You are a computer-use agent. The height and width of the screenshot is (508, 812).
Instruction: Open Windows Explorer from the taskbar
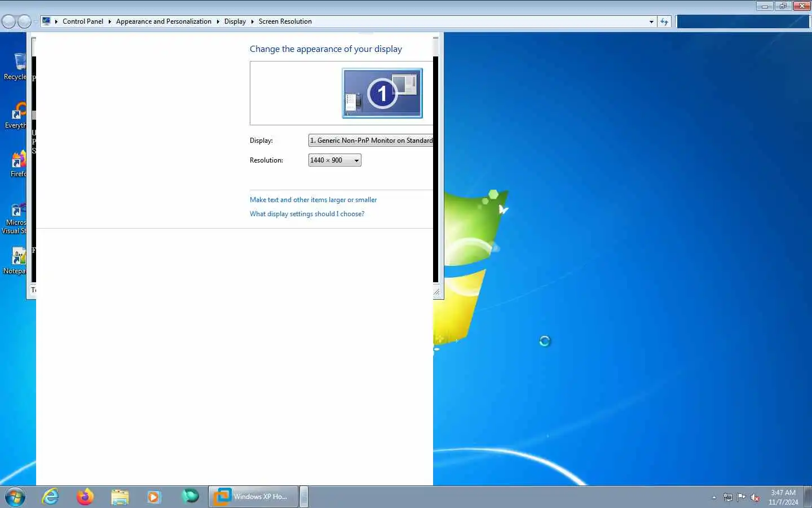120,497
